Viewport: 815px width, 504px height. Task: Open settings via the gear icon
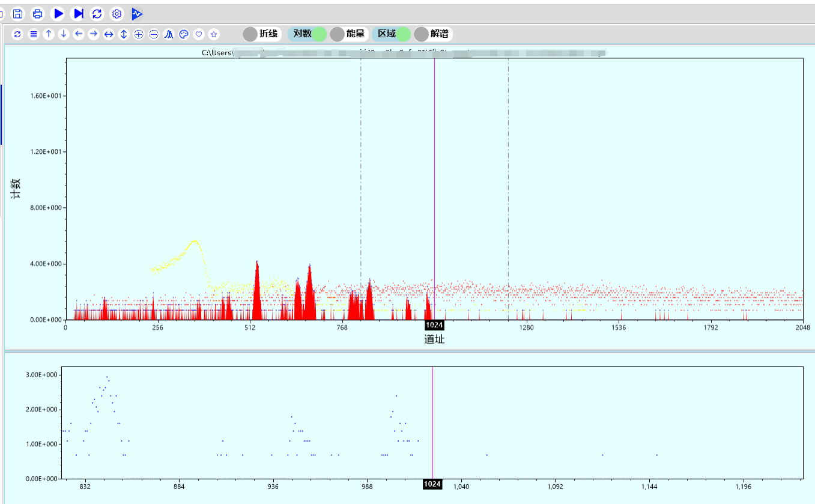pos(117,13)
